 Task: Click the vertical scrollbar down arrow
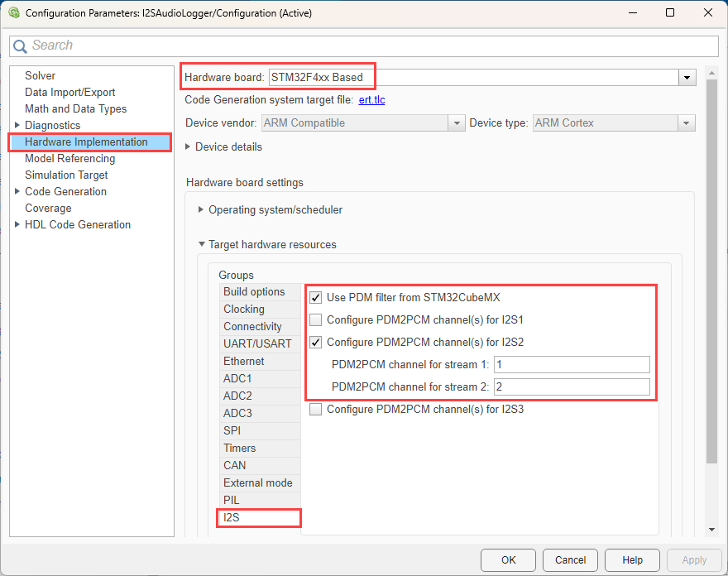click(711, 530)
